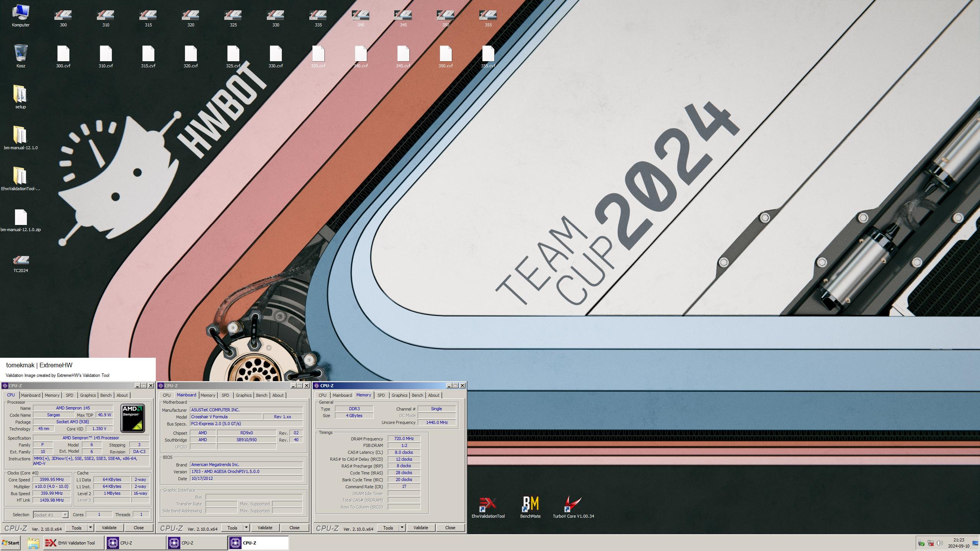Click the AMD Sempron logo in CPU-Z
Screen dimensions: 980x551
click(132, 418)
